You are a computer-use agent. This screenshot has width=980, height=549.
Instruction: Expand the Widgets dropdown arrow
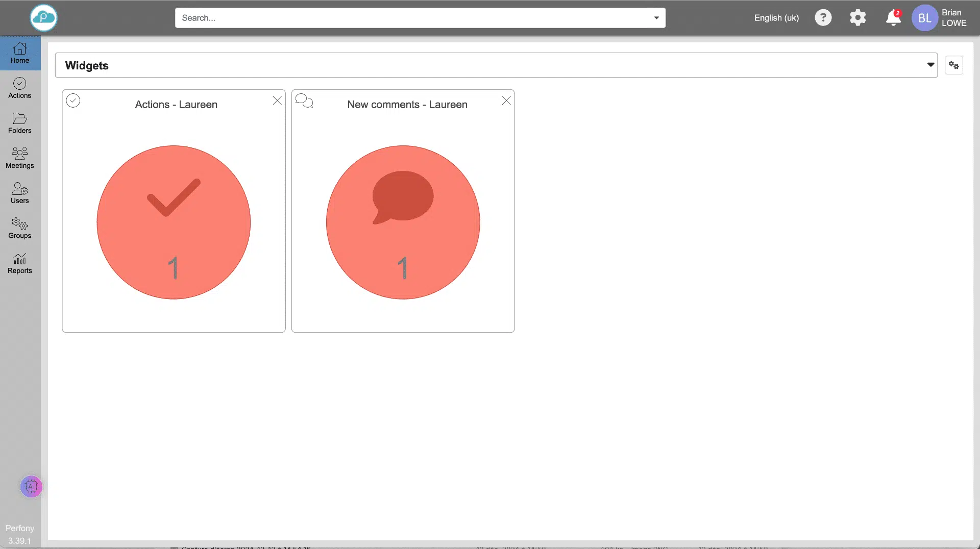pyautogui.click(x=930, y=65)
